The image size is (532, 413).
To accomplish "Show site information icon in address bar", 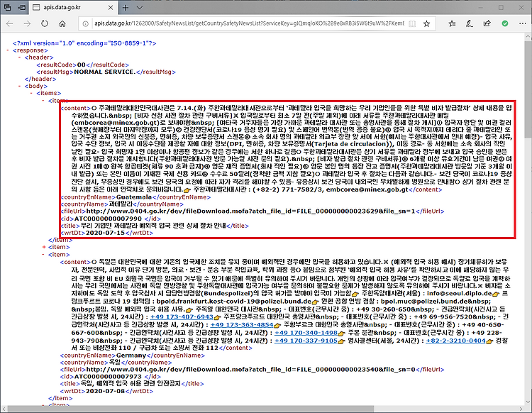I will pos(86,23).
